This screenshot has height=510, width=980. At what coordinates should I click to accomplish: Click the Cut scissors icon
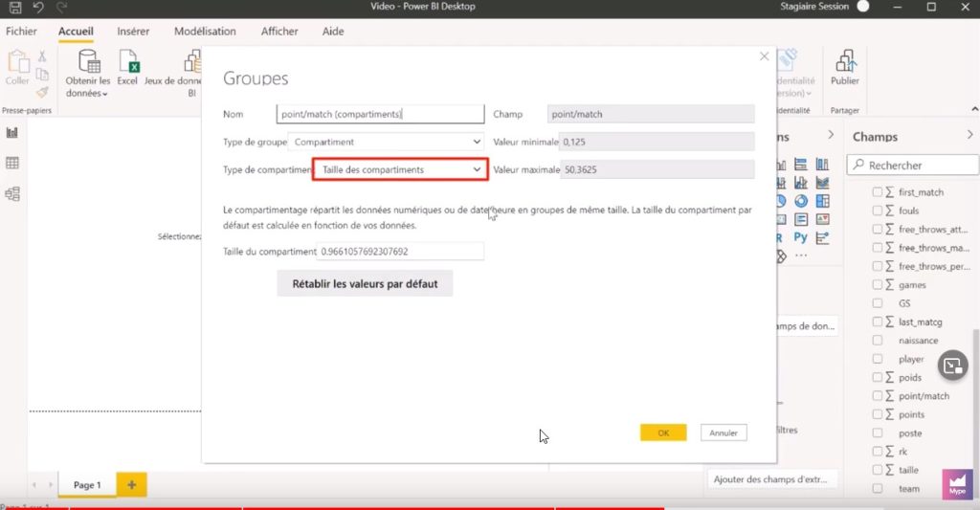pos(42,56)
